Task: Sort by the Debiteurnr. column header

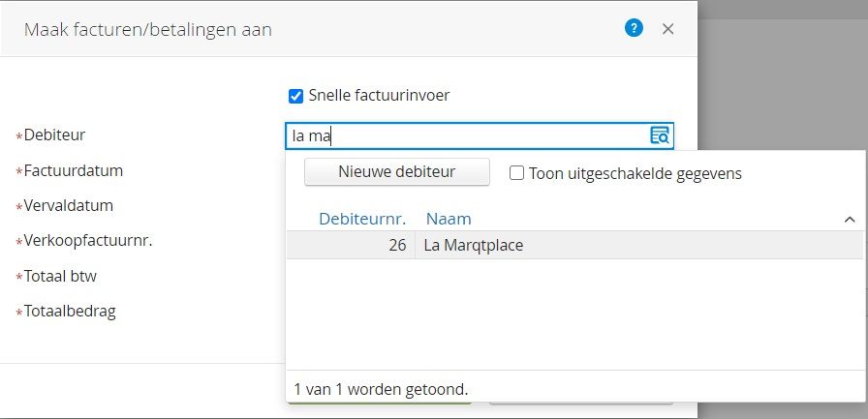Action: [362, 219]
